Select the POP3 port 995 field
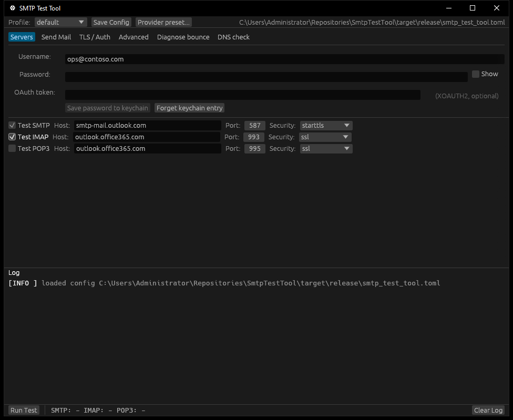 tap(254, 149)
